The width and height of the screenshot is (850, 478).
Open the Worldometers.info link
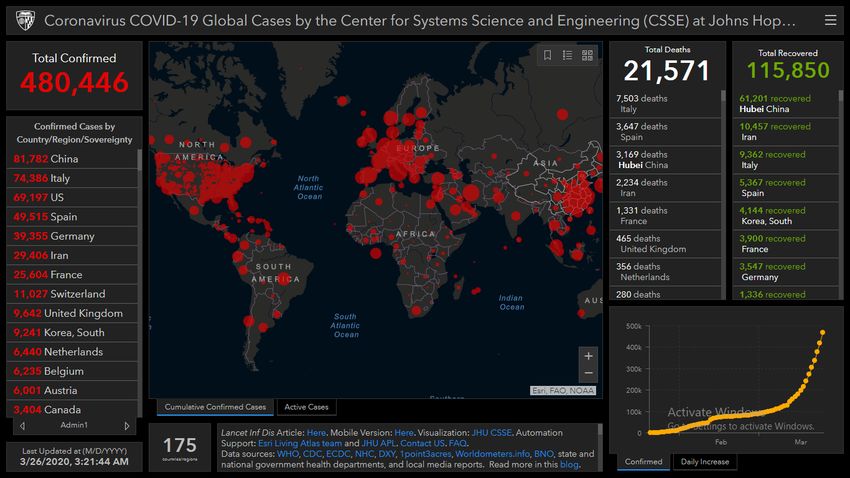[492, 454]
